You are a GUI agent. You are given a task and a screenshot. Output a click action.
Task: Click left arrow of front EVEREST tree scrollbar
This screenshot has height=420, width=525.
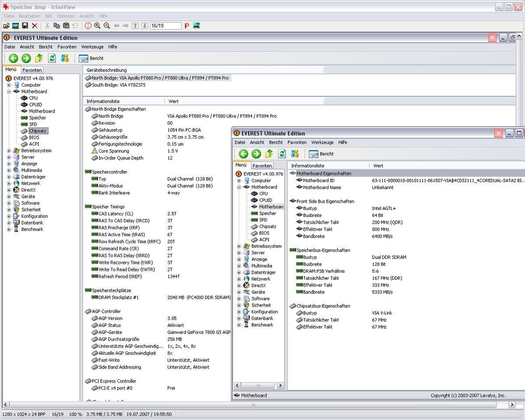pyautogui.click(x=238, y=385)
